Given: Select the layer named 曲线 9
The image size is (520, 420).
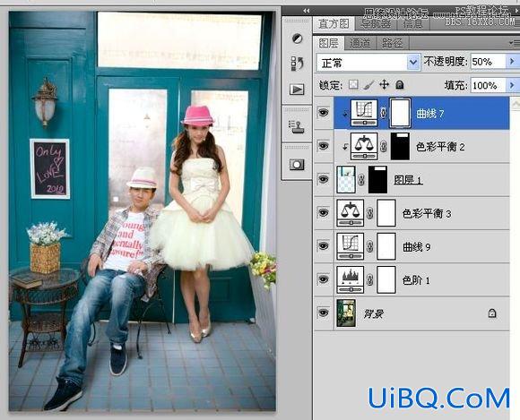Looking at the screenshot, I should tap(417, 247).
